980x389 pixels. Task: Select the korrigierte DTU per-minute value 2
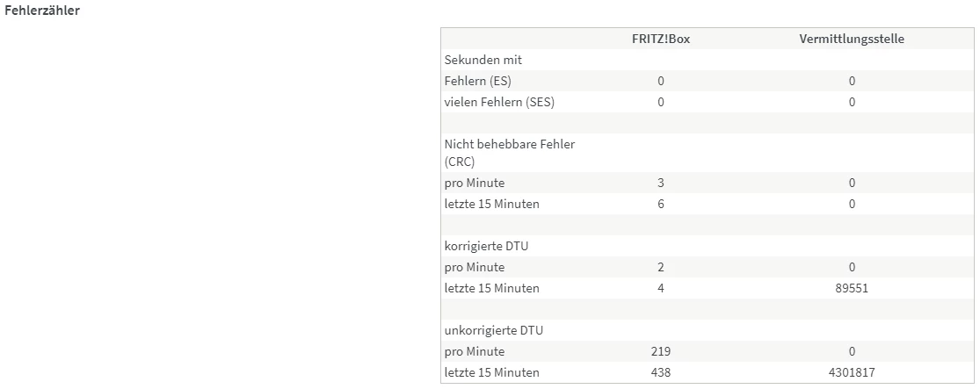click(x=661, y=267)
